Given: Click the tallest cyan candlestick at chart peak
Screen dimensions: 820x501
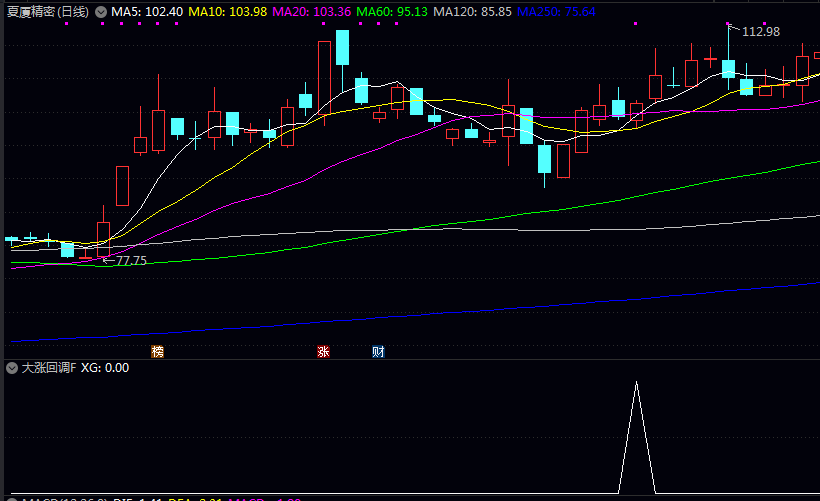Looking at the screenshot, I should [343, 48].
